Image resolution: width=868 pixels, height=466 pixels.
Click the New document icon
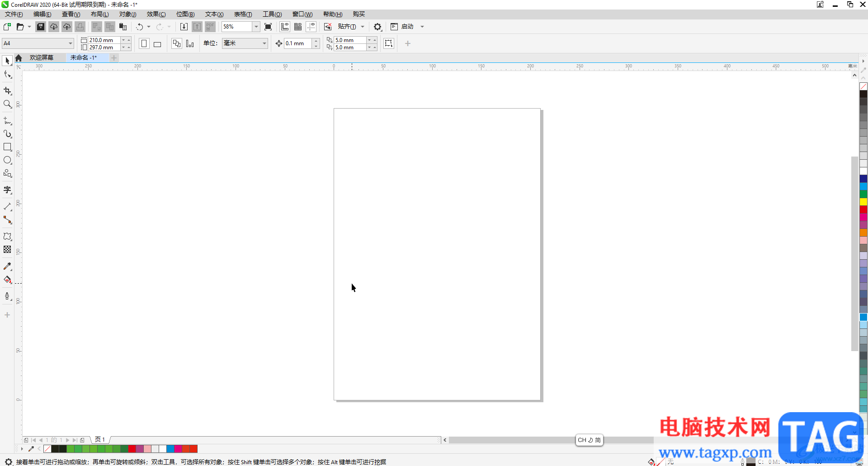[7, 27]
